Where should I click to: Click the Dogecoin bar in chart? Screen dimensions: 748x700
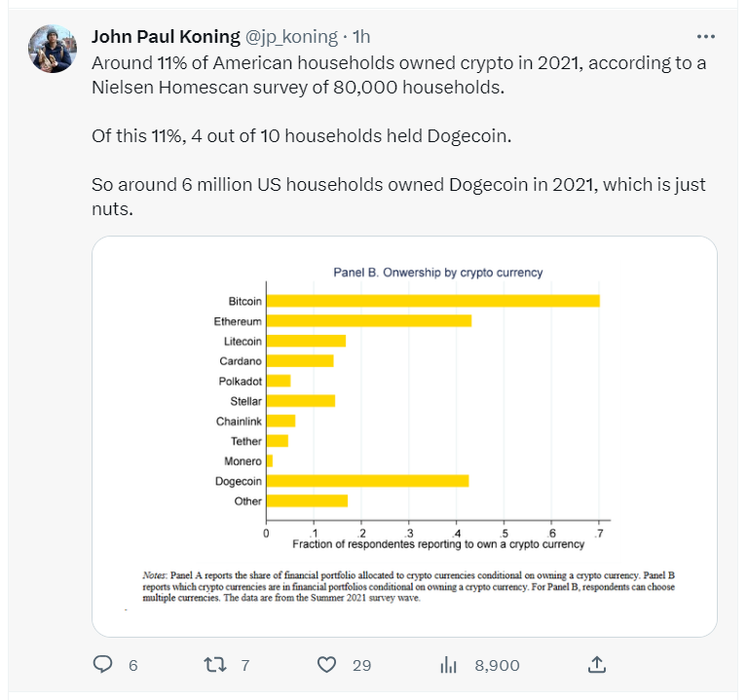367,480
